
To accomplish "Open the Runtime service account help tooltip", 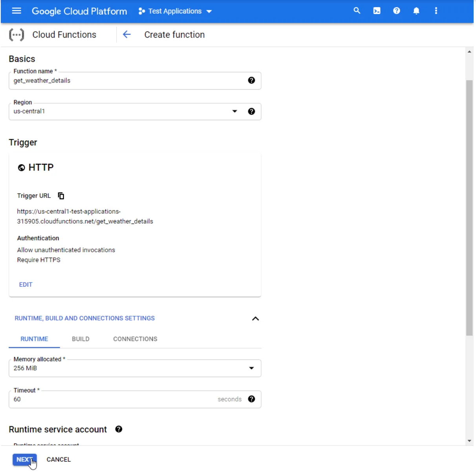I will pos(119,429).
